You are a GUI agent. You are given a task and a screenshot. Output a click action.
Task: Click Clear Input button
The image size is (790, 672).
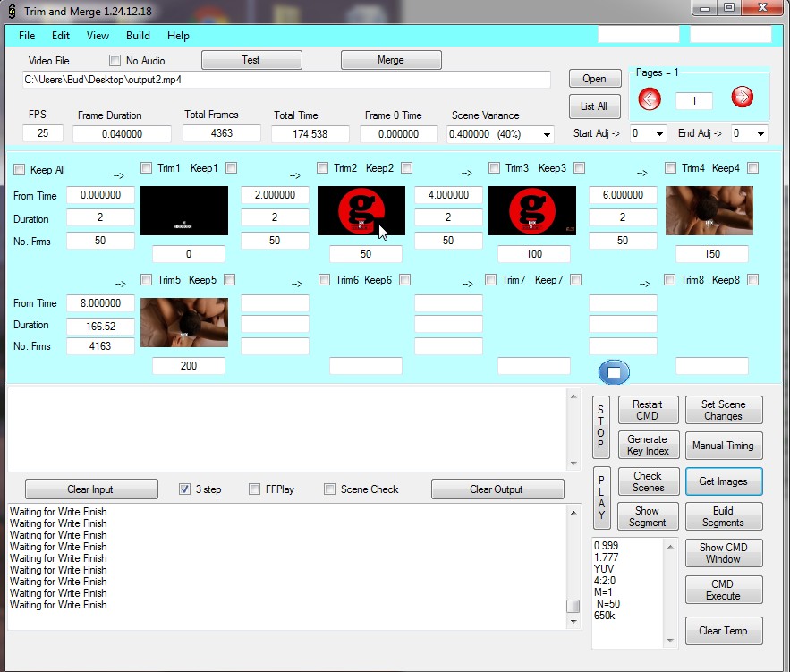91,489
